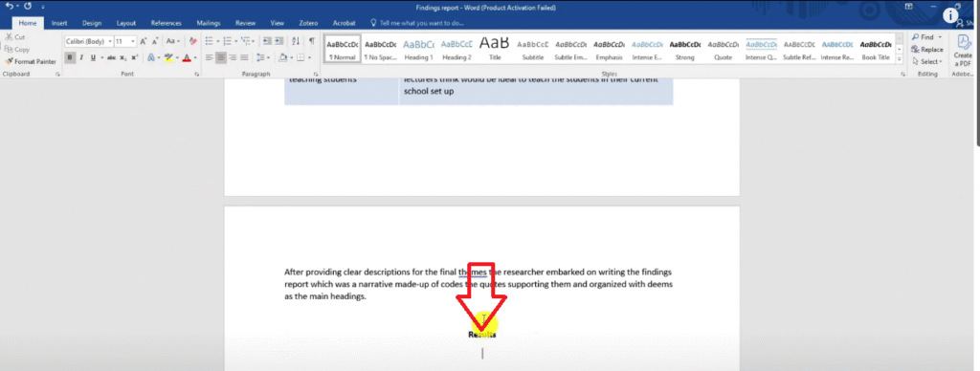Open the Zotero tab
This screenshot has width=980, height=371.
pyautogui.click(x=308, y=23)
